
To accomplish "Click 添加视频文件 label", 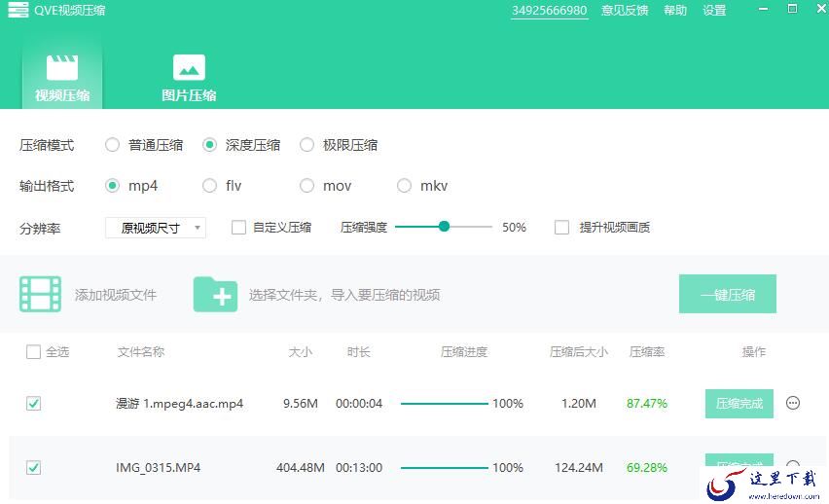I will click(115, 295).
